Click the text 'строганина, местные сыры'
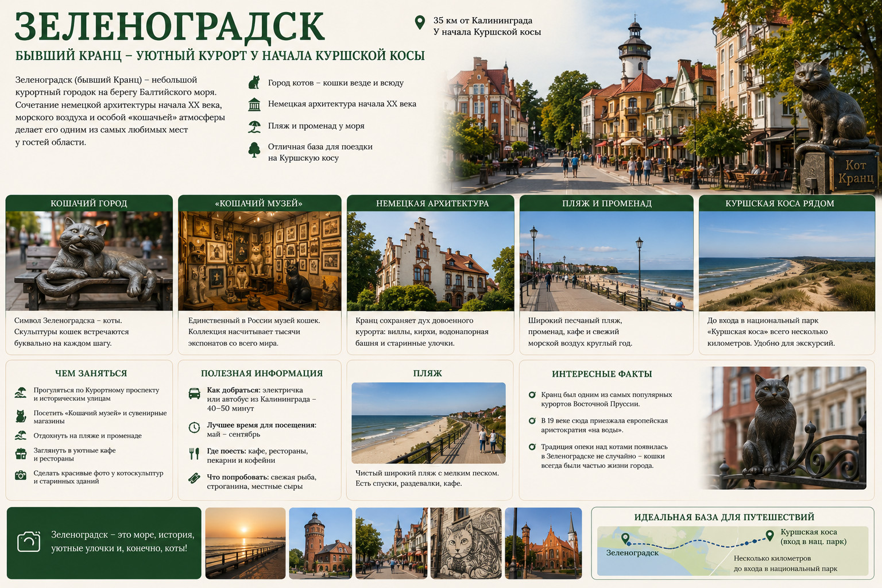This screenshot has height=588, width=882. tap(255, 486)
